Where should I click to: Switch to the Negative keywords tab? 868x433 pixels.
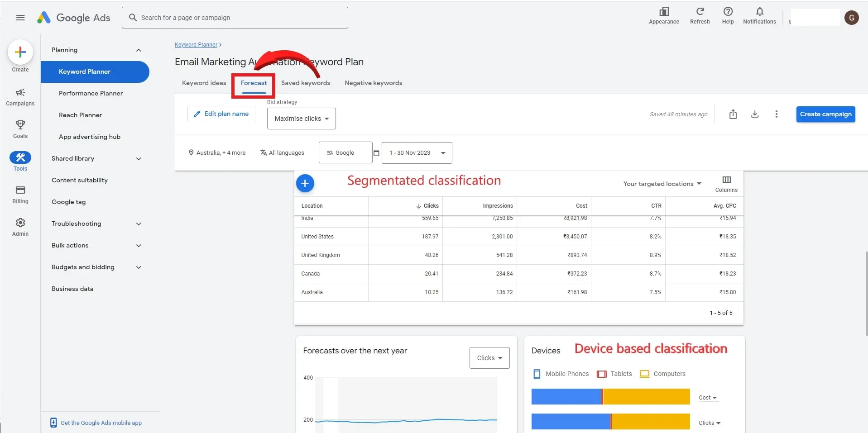tap(373, 83)
